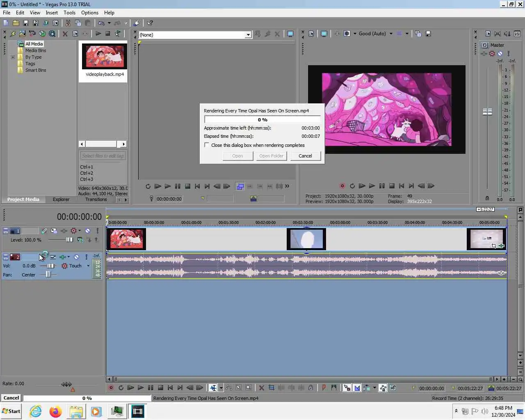Viewport: 525px width, 420px height.
Task: Click the Media FX lightning bolt icon
Action: coord(12,34)
